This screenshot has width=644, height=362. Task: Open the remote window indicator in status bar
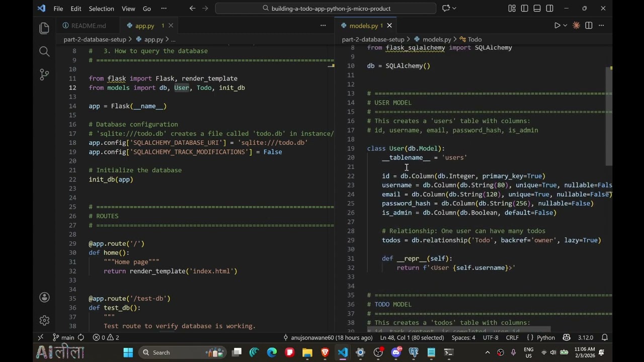coord(41,337)
